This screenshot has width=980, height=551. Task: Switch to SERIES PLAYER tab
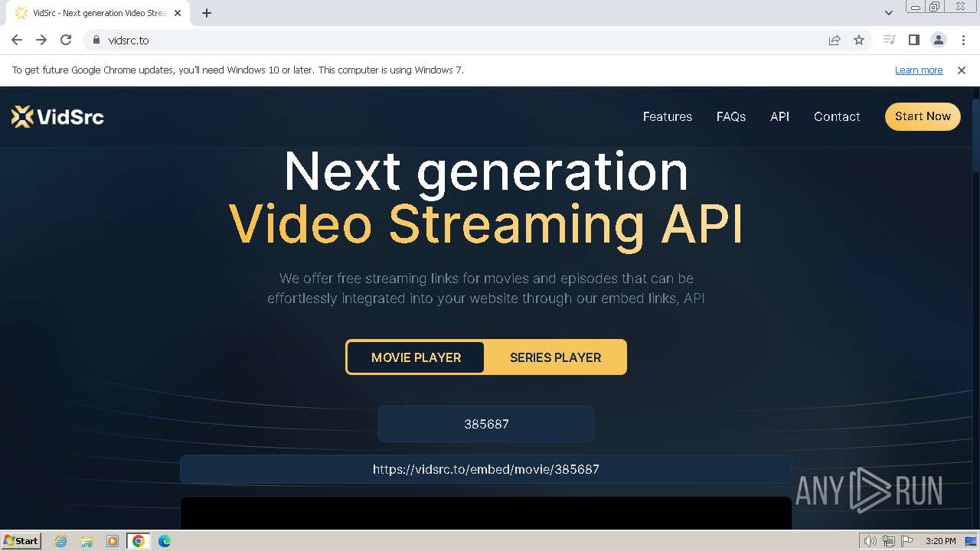point(555,357)
